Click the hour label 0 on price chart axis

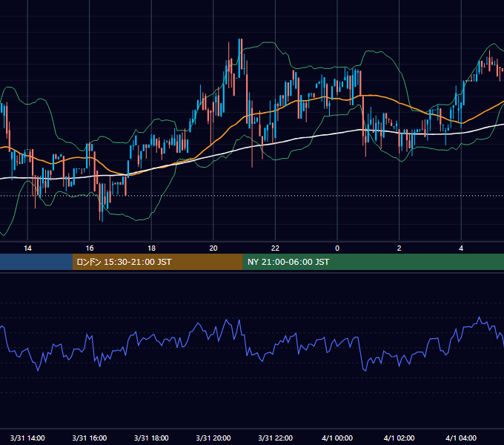point(337,248)
